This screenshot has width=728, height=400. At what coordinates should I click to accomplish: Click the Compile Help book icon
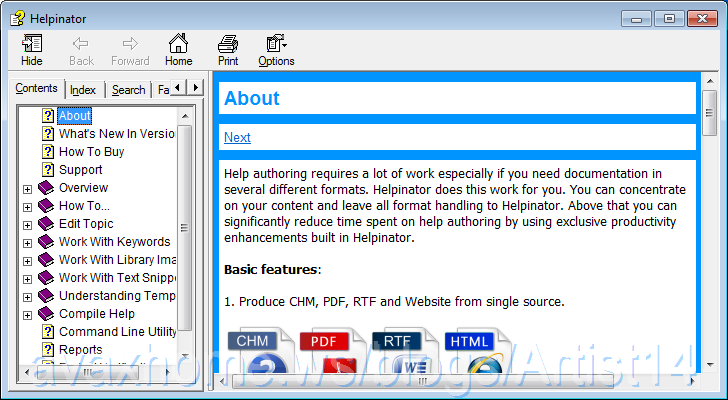[x=46, y=314]
